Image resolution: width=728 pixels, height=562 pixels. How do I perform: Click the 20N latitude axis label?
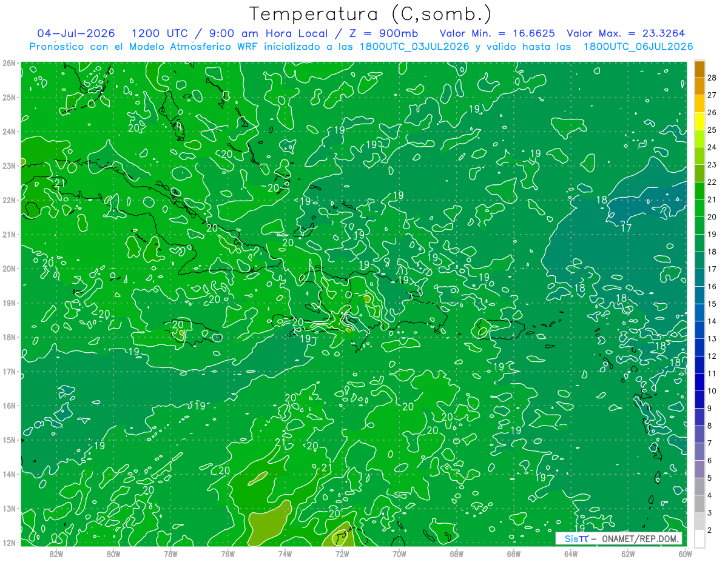click(8, 269)
